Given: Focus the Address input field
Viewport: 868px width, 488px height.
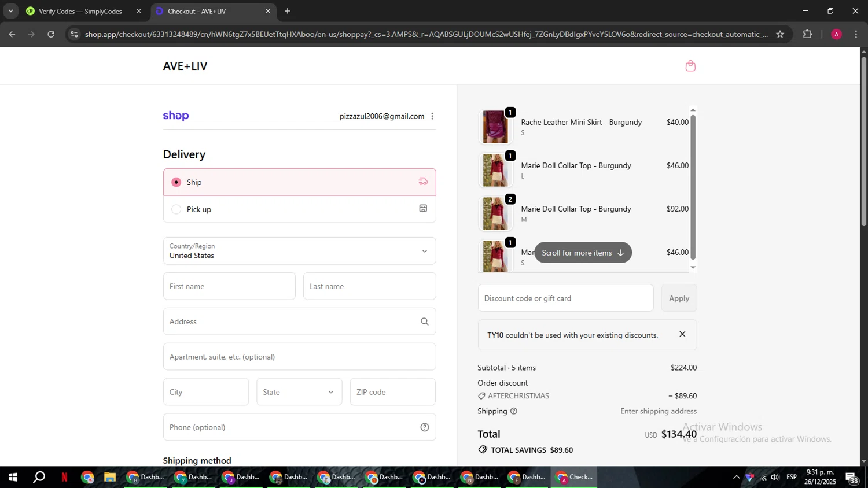Looking at the screenshot, I should click(299, 321).
